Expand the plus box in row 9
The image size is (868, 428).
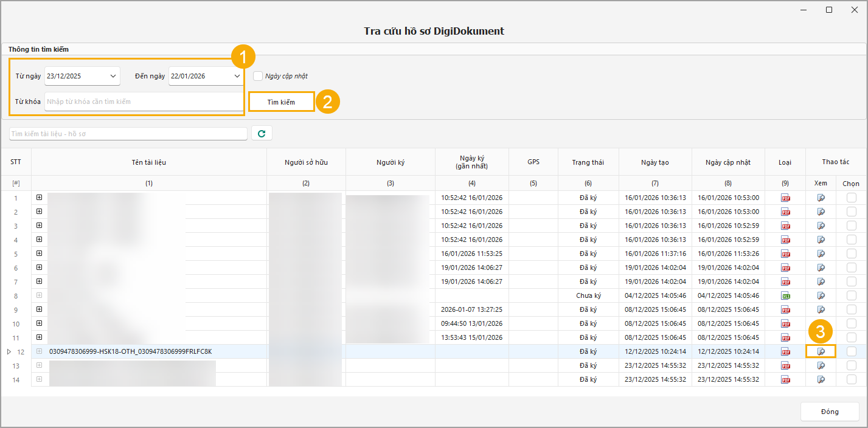(x=39, y=309)
